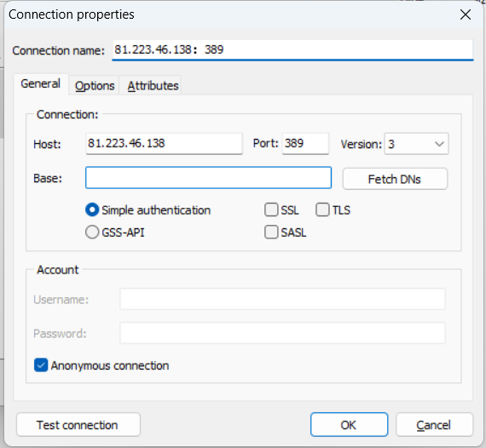Open the Options tab
Viewport: 486px width, 448px height.
click(x=95, y=85)
